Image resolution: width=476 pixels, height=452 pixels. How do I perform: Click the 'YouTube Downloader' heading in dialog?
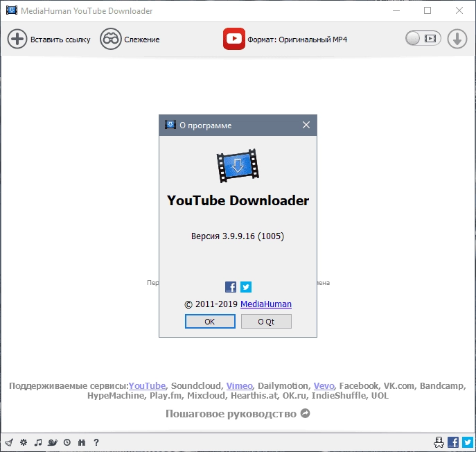238,200
